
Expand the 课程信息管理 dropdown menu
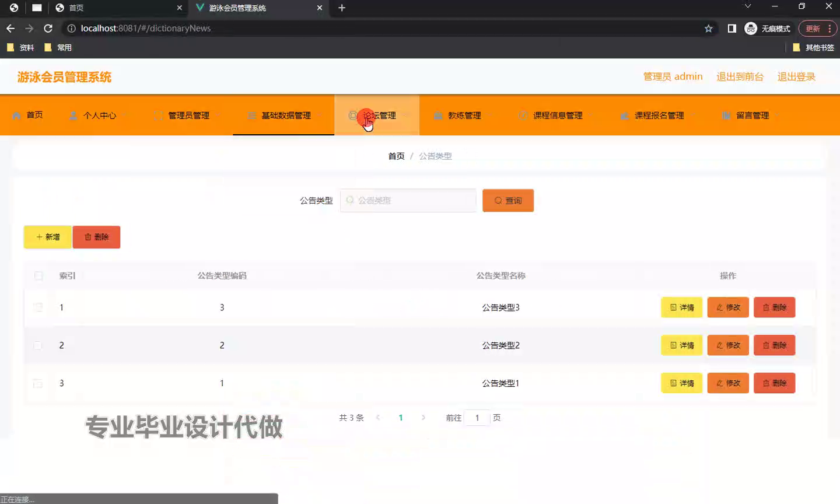tap(590, 116)
